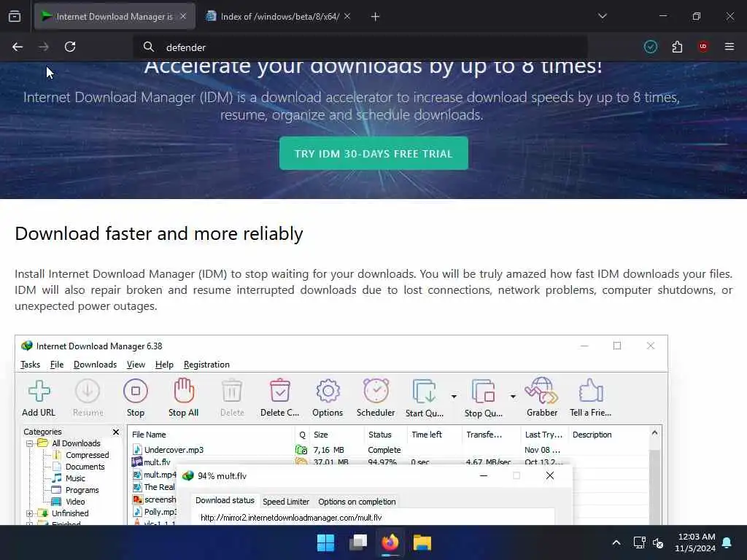Close the Internet Download Manager browser tab
This screenshot has height=560, width=747.
[183, 17]
